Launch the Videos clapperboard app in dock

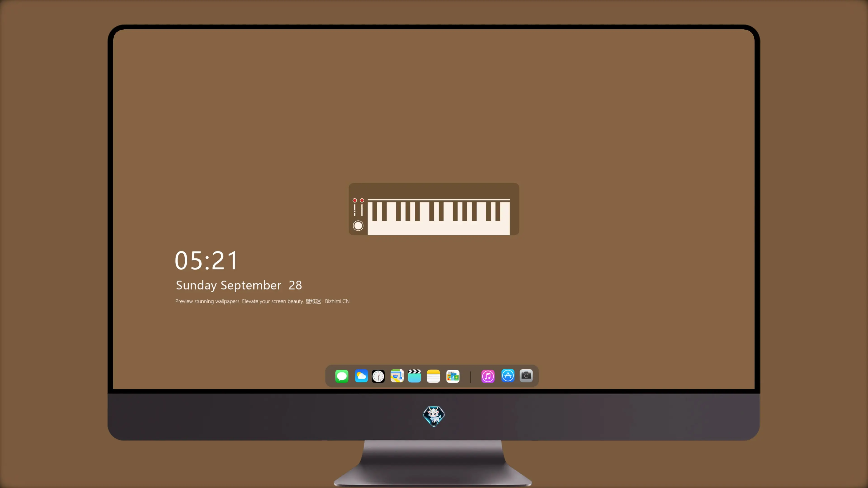[x=415, y=376]
